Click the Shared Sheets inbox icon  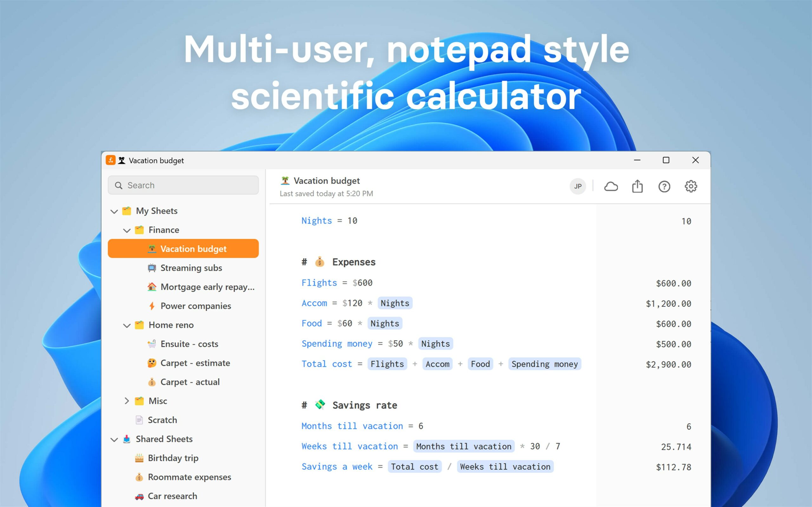pos(127,439)
